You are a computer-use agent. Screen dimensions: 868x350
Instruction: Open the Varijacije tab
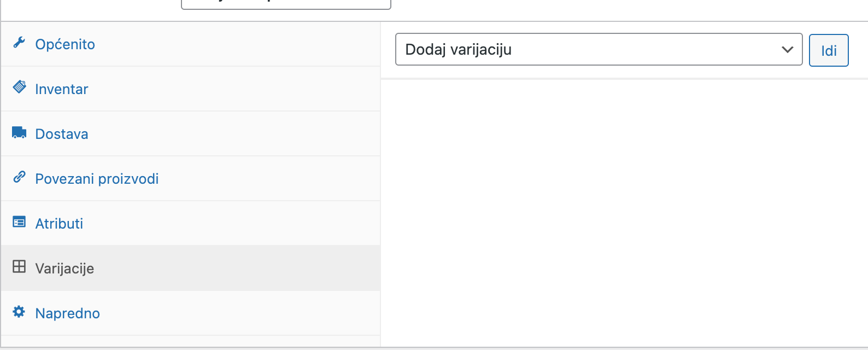[x=64, y=268]
